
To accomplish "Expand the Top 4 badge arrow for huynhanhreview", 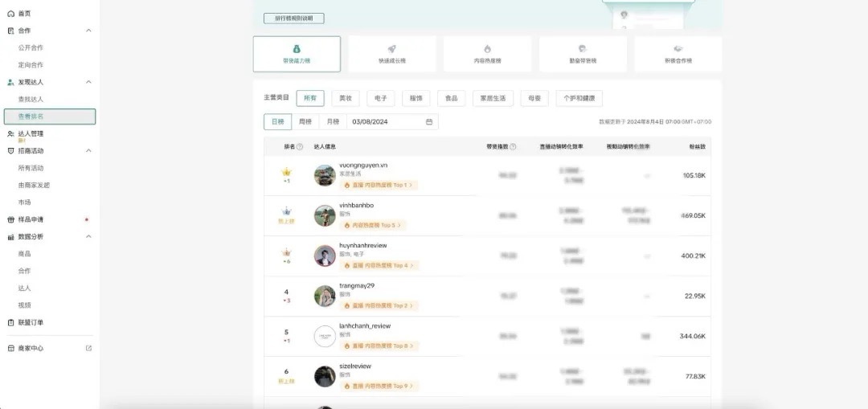I will click(x=412, y=266).
